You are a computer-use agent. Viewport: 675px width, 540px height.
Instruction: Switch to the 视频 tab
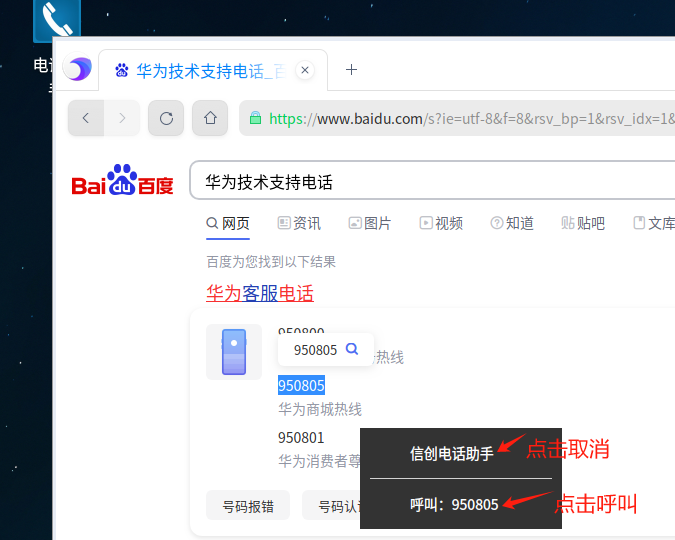click(x=441, y=223)
